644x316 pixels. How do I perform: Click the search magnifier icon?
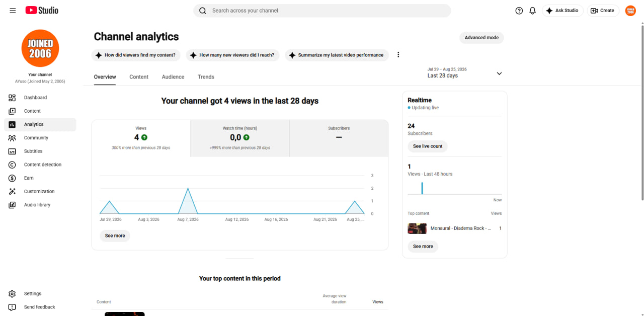coord(203,11)
